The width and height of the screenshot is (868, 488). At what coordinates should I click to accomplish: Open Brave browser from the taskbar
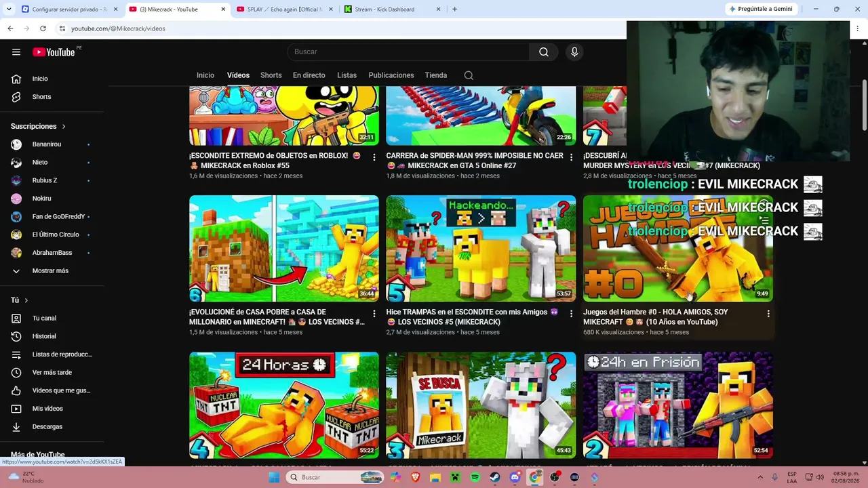416,477
